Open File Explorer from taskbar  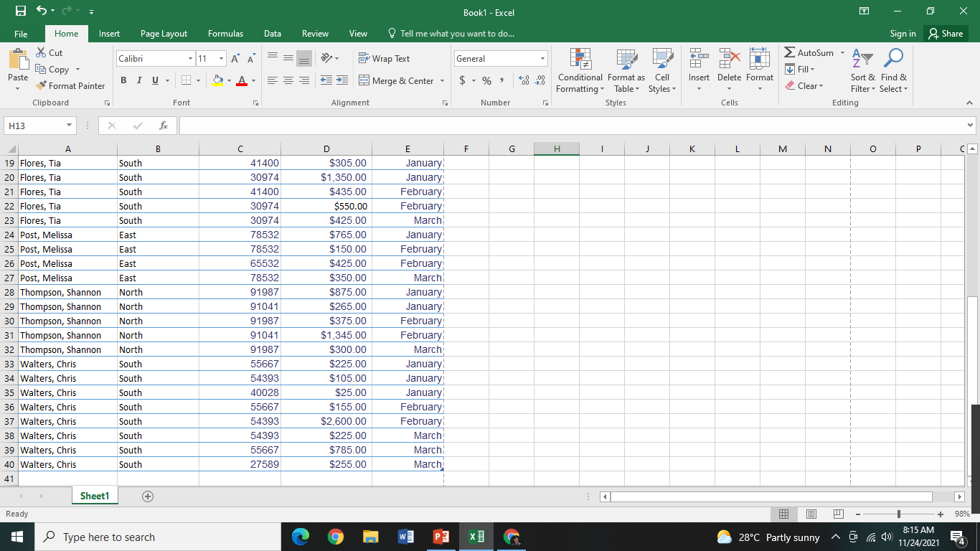(370, 537)
